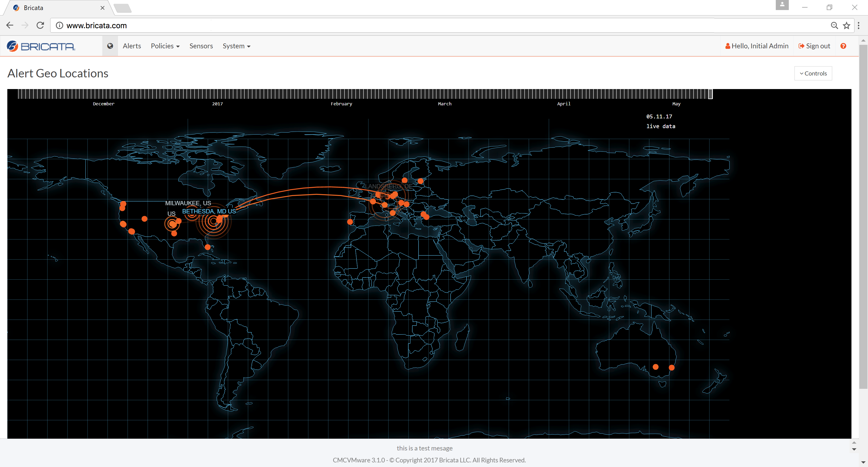
Task: Click the address bar URL field
Action: pos(404,25)
